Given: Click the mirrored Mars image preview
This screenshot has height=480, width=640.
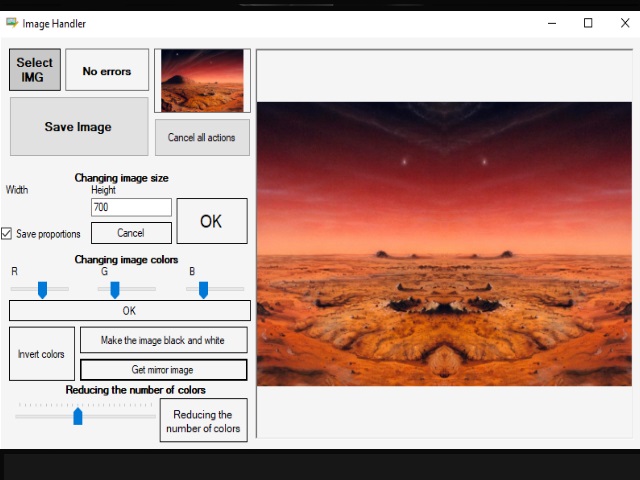Looking at the screenshot, I should (444, 244).
